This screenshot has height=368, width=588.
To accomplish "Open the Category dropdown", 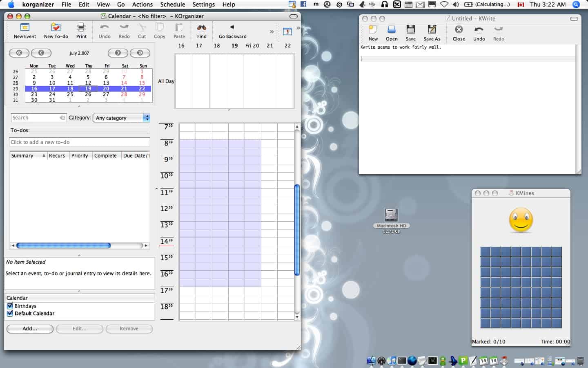I will [x=122, y=118].
